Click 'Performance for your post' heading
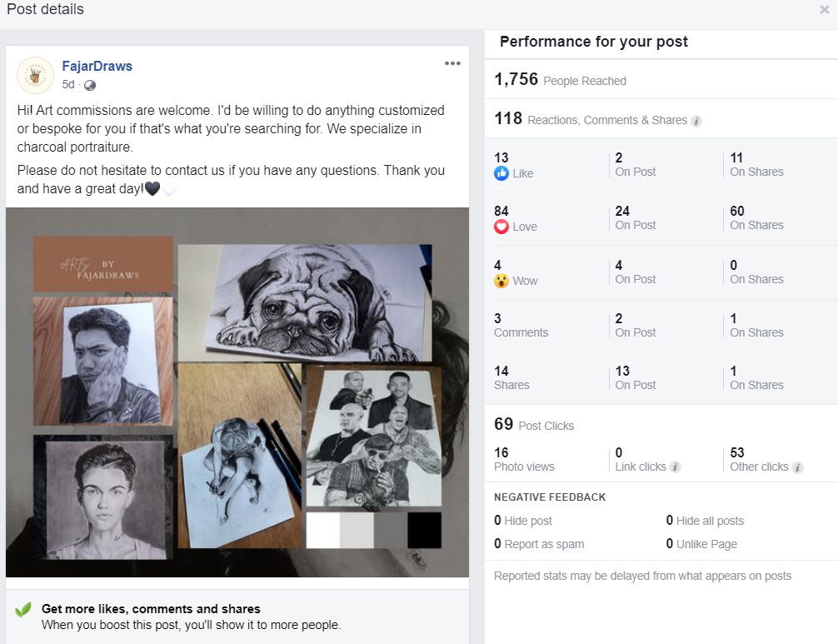 point(593,42)
